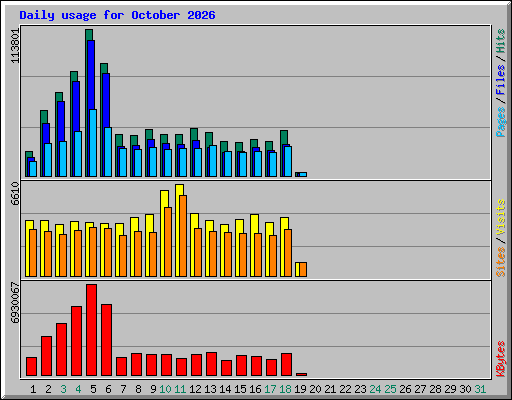This screenshot has width=512, height=400.
Task: Click the day 12 axis label
Action: click(195, 389)
